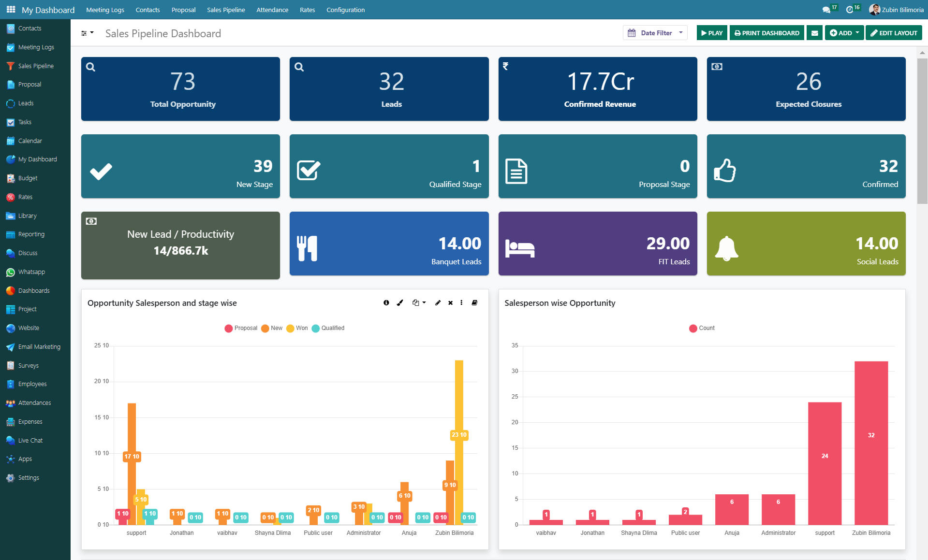Open the three-dot menu on Opportunity chart

tap(461, 302)
